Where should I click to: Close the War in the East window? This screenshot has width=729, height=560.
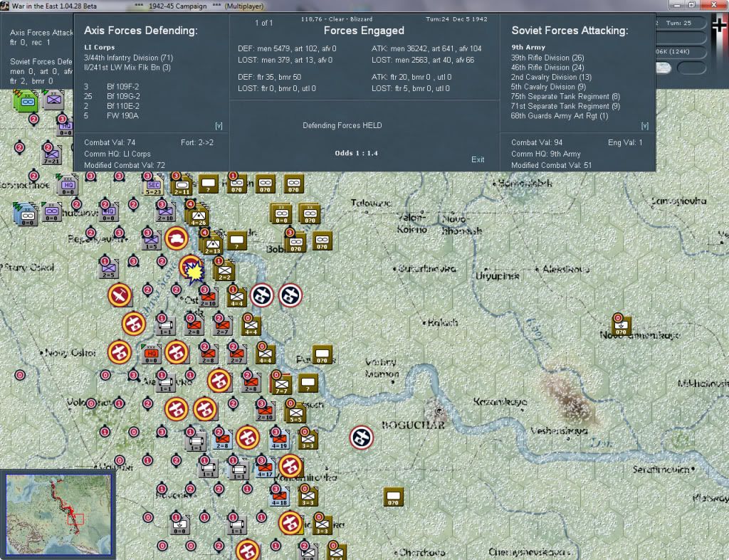coord(713,5)
